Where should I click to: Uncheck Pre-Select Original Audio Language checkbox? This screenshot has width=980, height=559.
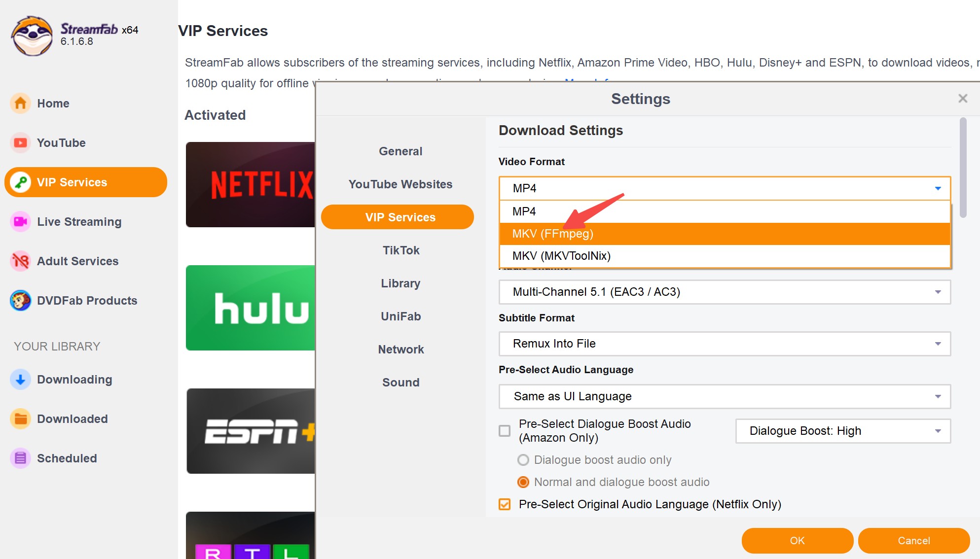click(505, 504)
